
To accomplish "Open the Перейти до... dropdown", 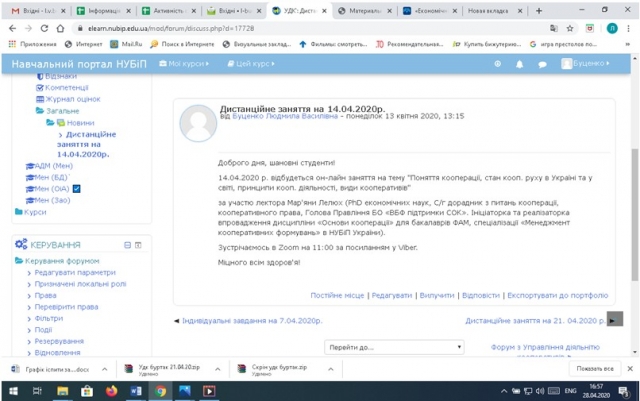I will pyautogui.click(x=394, y=347).
